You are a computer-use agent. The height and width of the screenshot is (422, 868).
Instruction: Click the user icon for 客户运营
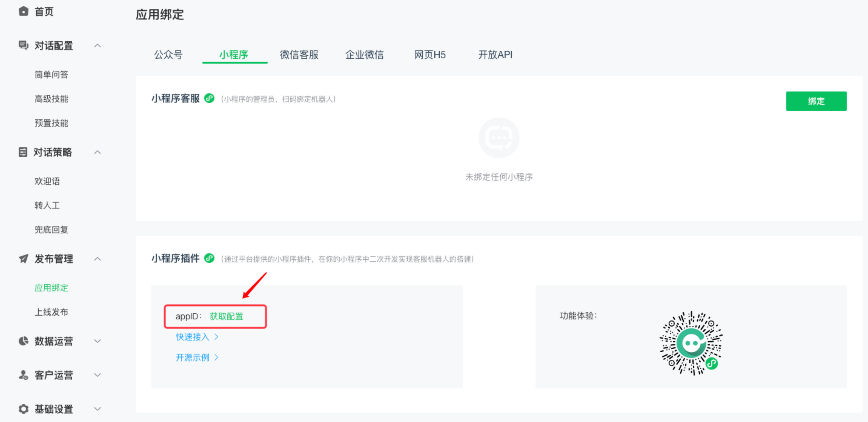click(23, 375)
